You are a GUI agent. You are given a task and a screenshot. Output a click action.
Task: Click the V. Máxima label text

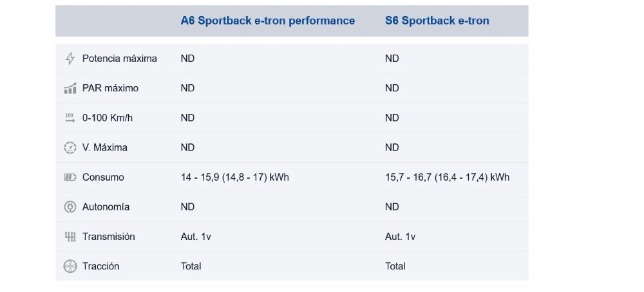point(105,148)
